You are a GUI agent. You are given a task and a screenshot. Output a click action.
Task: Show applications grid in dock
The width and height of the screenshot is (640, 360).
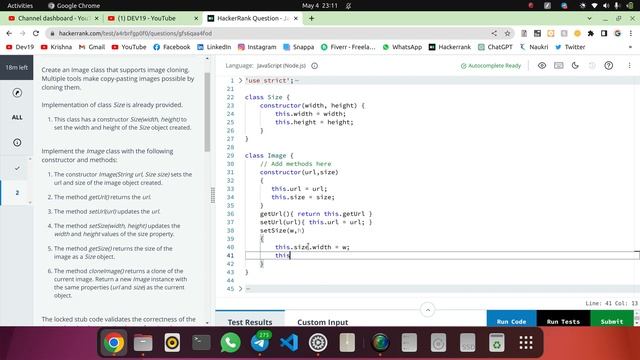526,342
